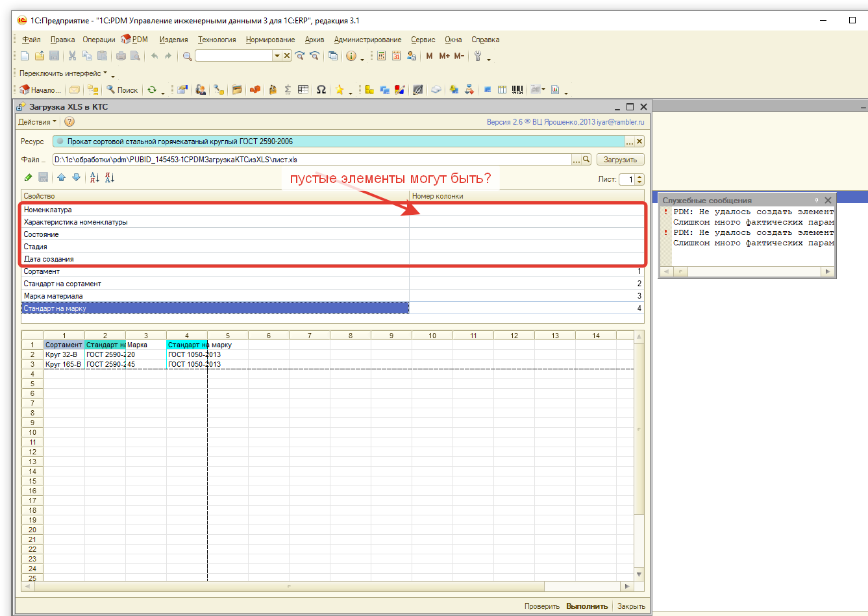The image size is (868, 616).
Task: Click the Загрузить button
Action: [620, 160]
